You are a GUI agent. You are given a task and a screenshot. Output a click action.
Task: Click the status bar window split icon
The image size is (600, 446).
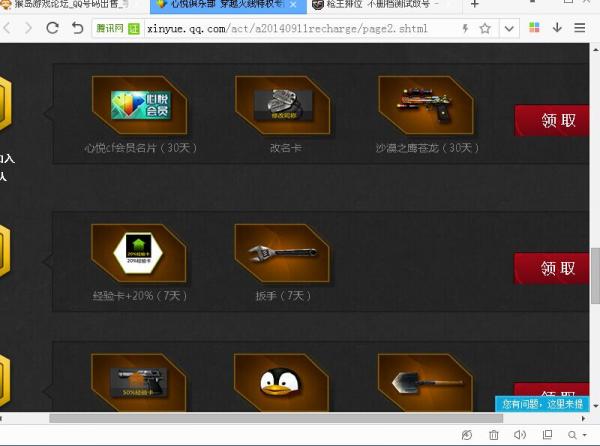point(548,435)
